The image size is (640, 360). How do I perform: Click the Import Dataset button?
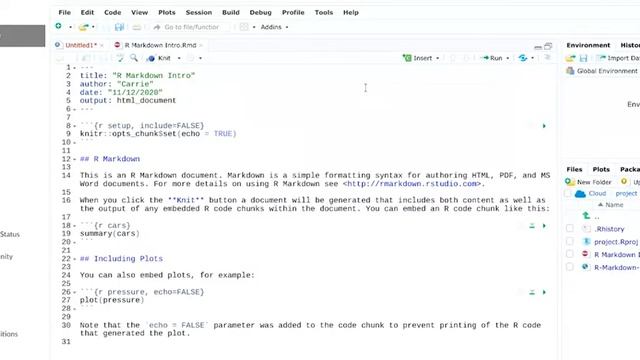[618, 58]
